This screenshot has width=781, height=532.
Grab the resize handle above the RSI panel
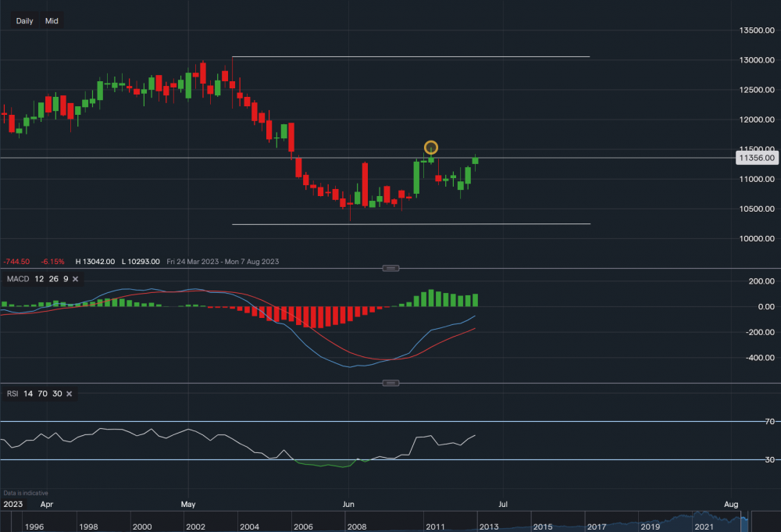(391, 383)
